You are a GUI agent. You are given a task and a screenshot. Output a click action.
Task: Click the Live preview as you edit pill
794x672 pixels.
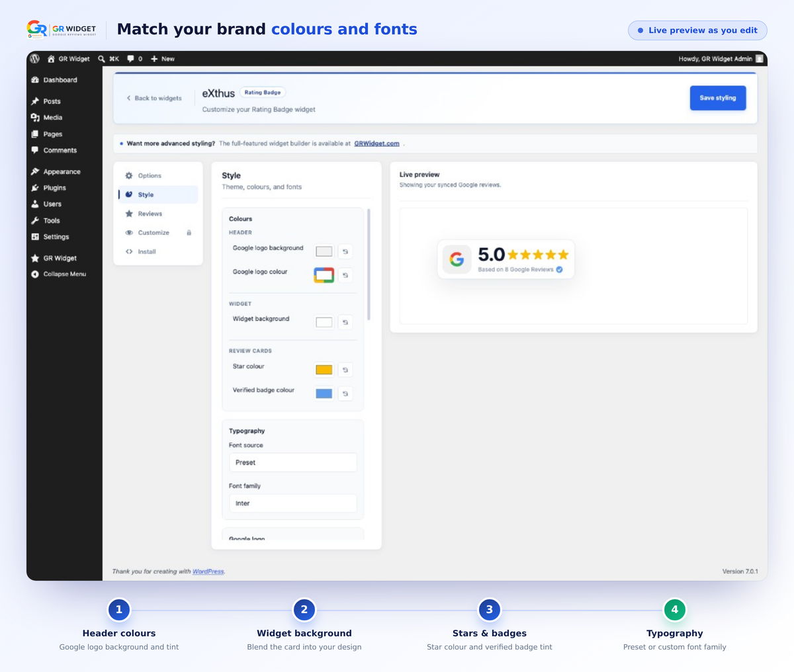point(697,30)
